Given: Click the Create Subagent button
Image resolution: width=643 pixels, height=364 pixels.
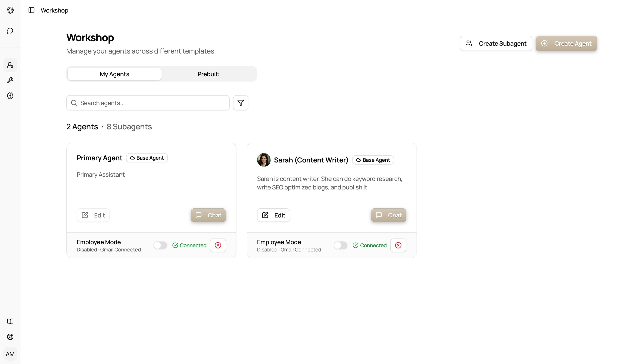Looking at the screenshot, I should [x=496, y=44].
